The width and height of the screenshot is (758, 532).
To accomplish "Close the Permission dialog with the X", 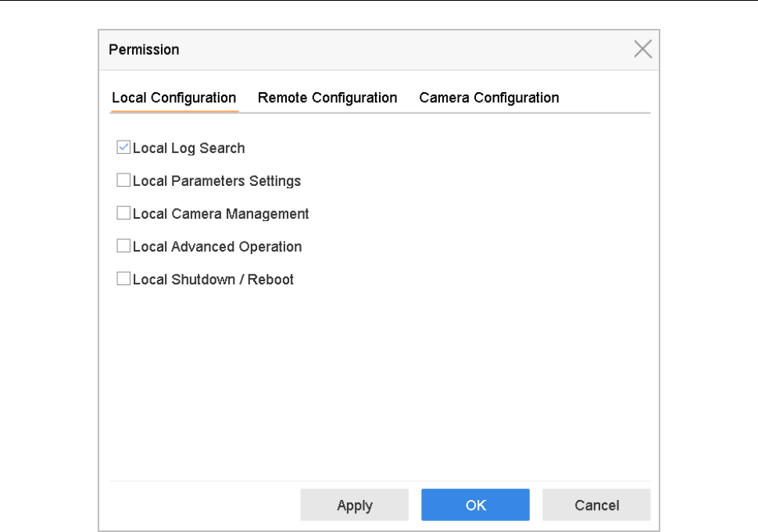I will 642,49.
